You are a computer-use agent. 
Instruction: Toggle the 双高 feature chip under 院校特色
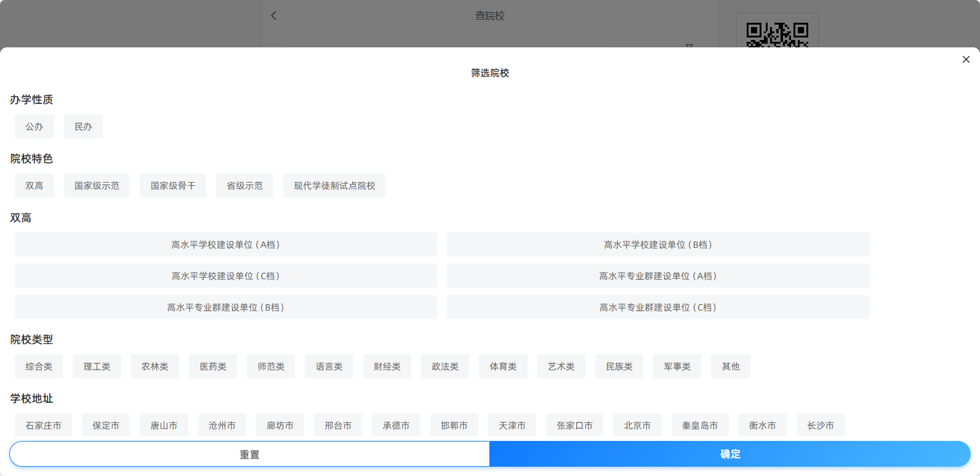pos(34,186)
